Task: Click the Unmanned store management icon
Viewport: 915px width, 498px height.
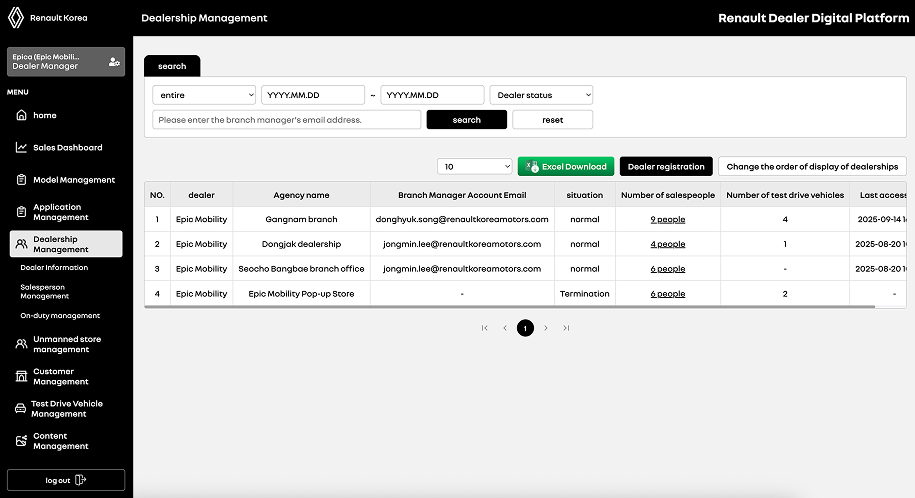Action: coord(21,344)
